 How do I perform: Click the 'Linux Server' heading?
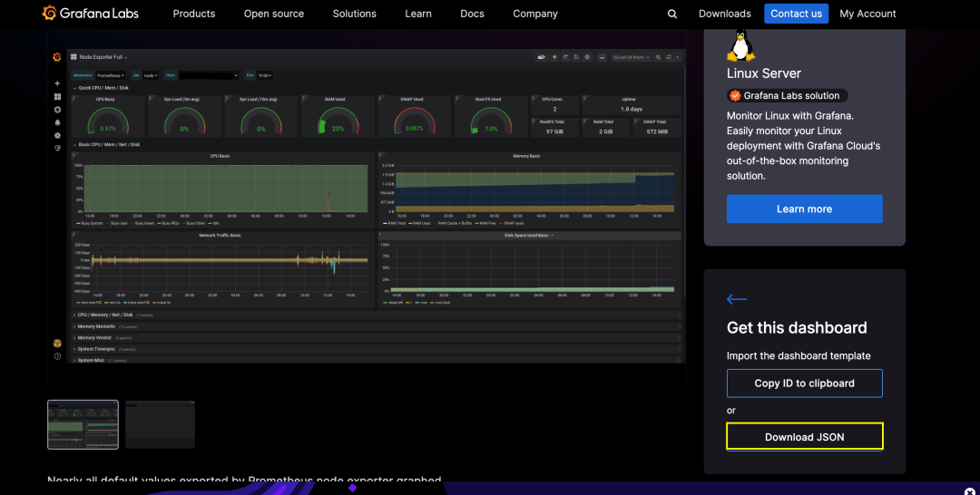pos(764,73)
